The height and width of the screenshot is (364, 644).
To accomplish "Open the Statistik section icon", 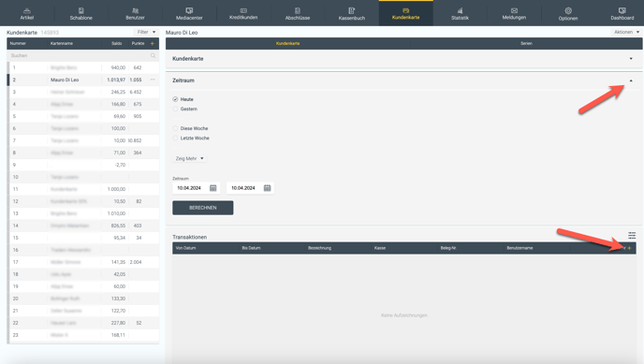I will pyautogui.click(x=460, y=10).
